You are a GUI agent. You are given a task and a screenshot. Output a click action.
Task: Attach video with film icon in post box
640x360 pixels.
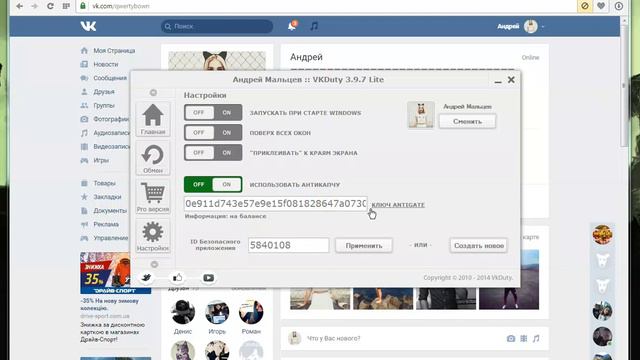(524, 338)
